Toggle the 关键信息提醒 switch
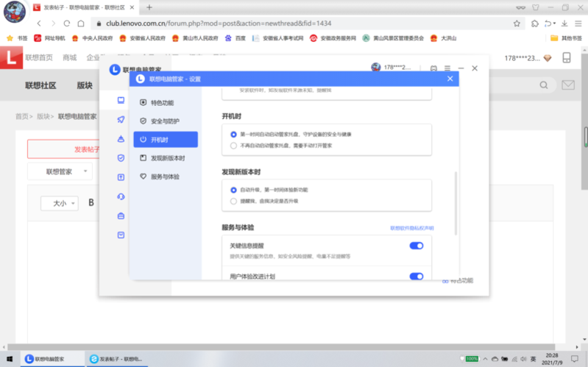The image size is (588, 367). pyautogui.click(x=416, y=246)
